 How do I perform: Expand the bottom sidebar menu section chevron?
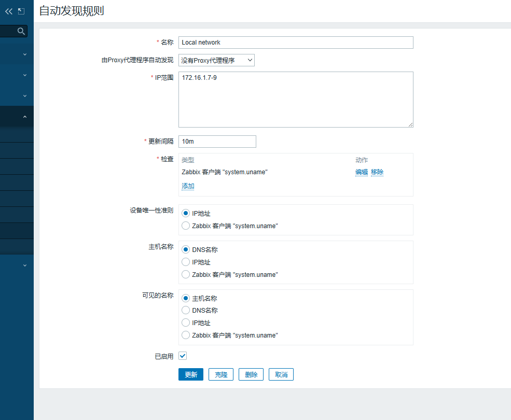click(x=25, y=265)
